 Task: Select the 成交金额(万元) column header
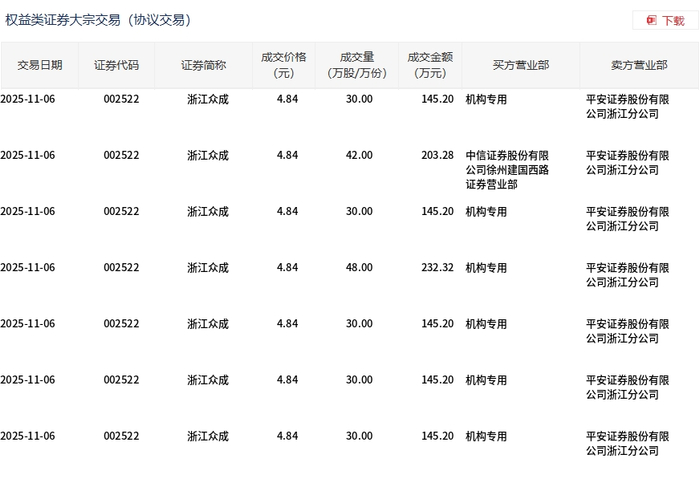430,65
